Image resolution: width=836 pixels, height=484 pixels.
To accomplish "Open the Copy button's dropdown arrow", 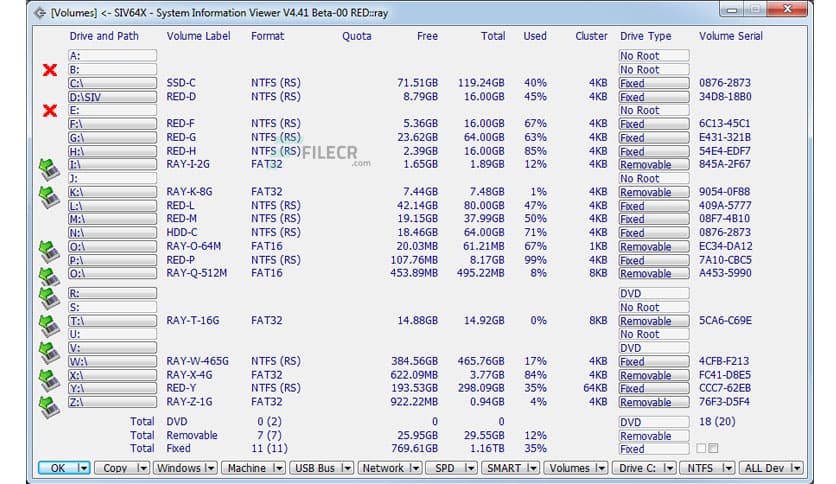I will pos(142,468).
